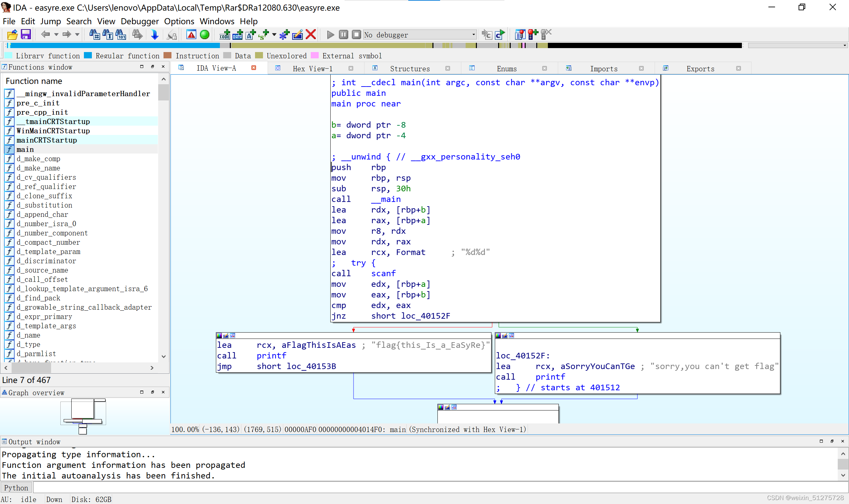Open the Jump menu

click(51, 21)
